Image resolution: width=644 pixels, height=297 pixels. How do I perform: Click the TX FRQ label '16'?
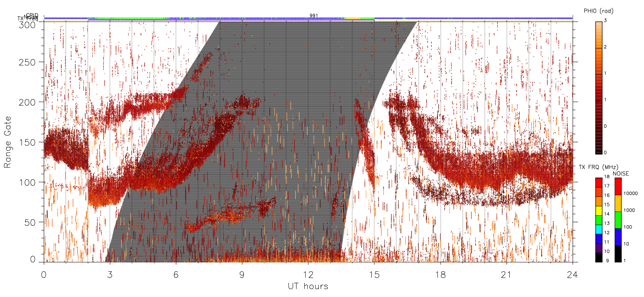[606, 195]
